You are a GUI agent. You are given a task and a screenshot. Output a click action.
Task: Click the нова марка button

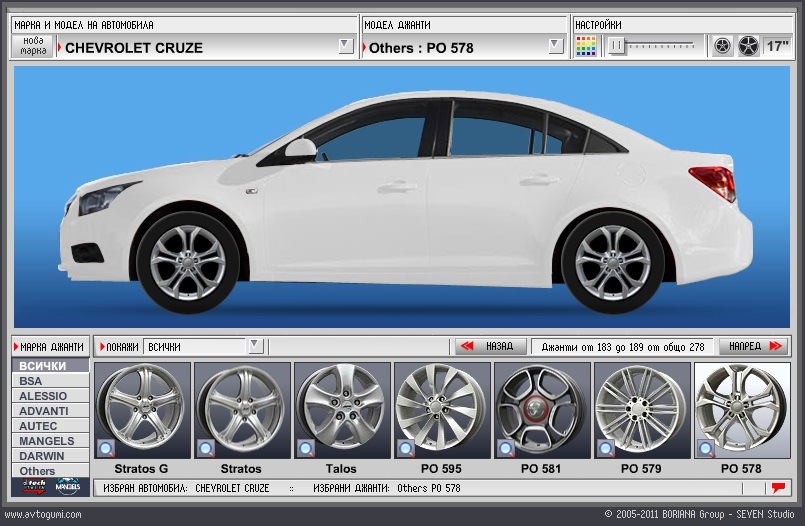click(33, 46)
